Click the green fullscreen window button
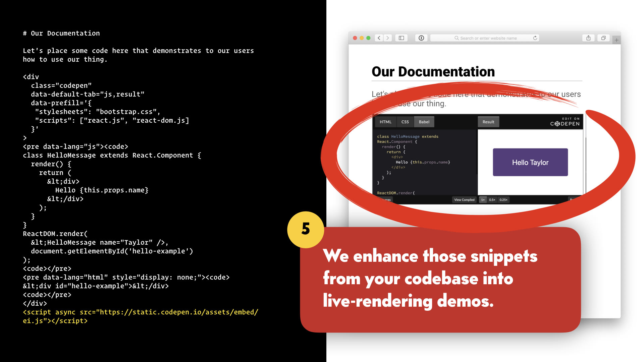 click(368, 38)
